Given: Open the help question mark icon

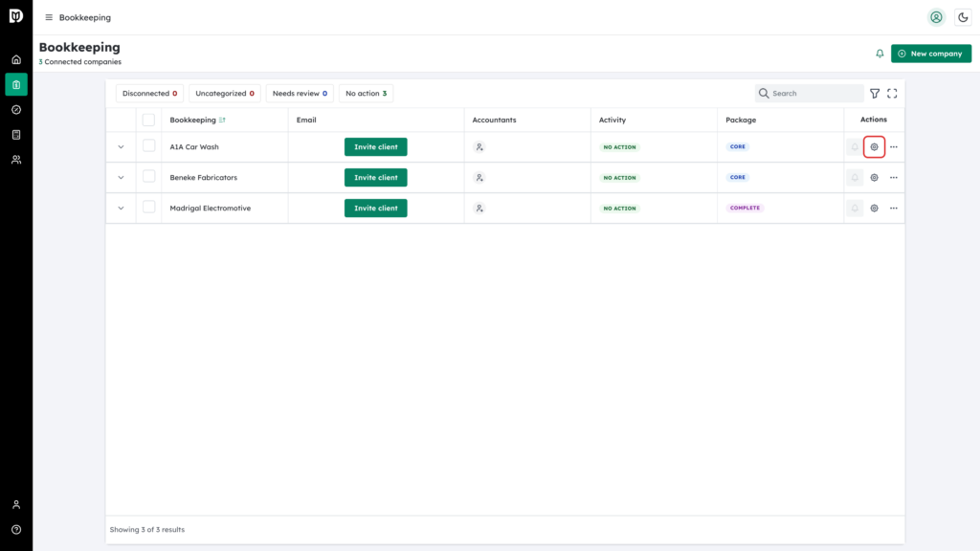Looking at the screenshot, I should coord(16,530).
